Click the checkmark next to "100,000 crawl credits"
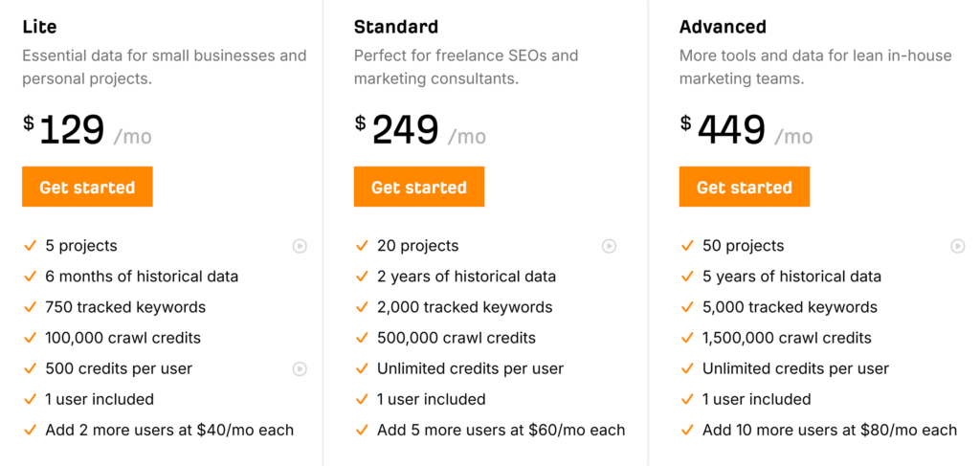This screenshot has width=980, height=466. pos(30,338)
